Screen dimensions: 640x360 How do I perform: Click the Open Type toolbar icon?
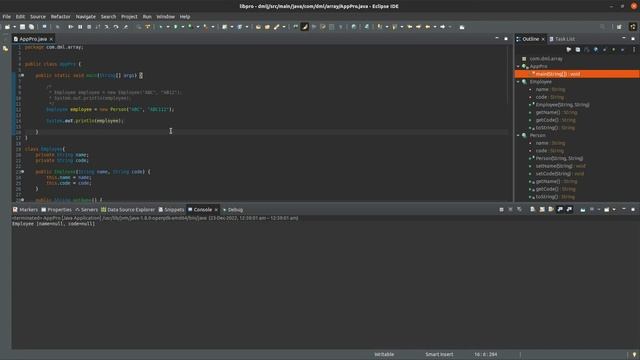[x=258, y=27]
